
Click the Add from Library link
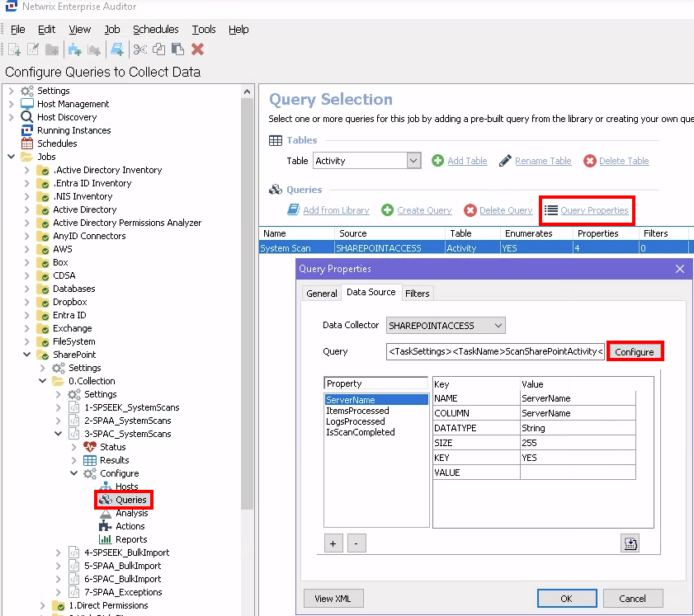click(336, 210)
